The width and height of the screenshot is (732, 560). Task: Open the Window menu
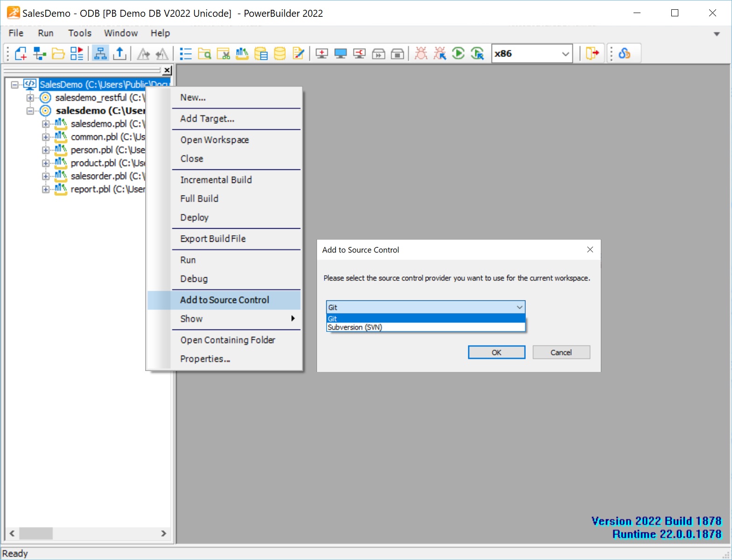pyautogui.click(x=121, y=33)
